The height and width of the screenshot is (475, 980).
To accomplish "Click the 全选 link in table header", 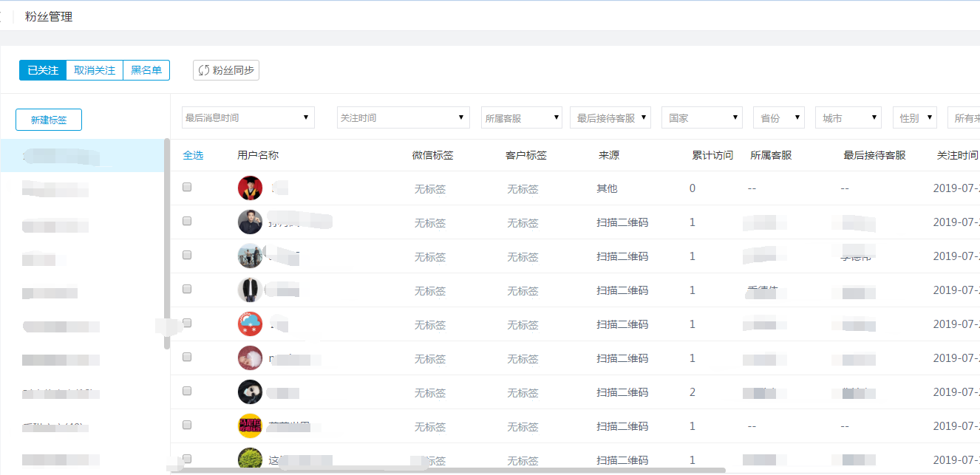I will point(193,155).
